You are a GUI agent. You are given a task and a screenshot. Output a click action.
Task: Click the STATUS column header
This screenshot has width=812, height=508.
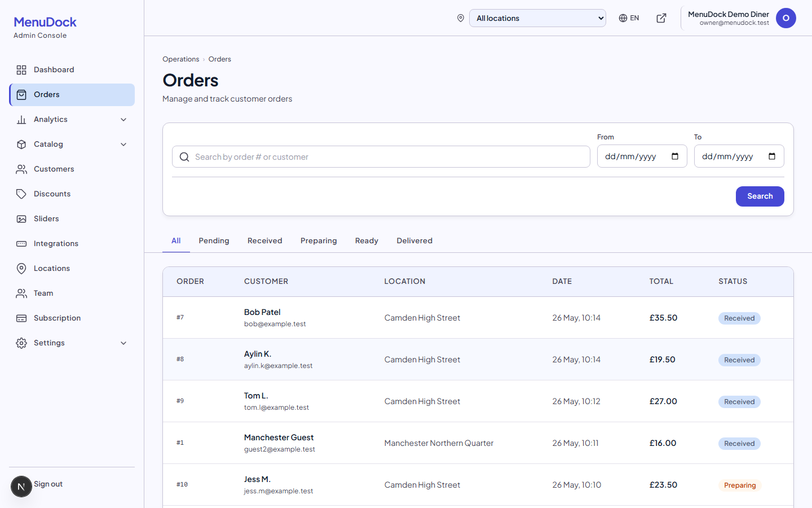[732, 281]
